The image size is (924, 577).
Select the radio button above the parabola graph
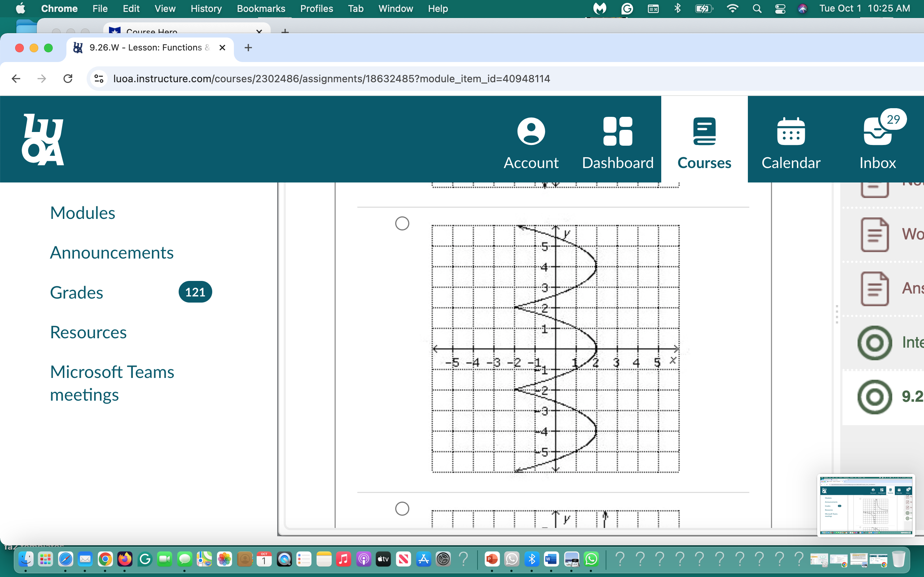pyautogui.click(x=402, y=224)
